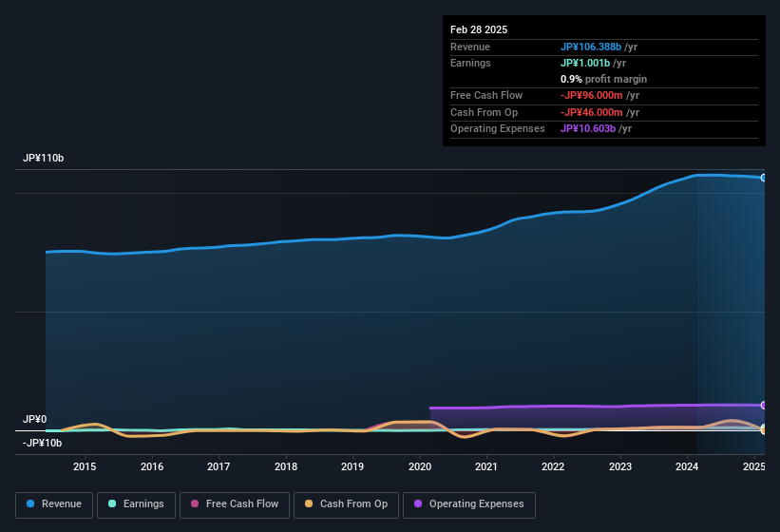Click the blue Revenue endpoint marker
780x532 pixels.
[763, 178]
